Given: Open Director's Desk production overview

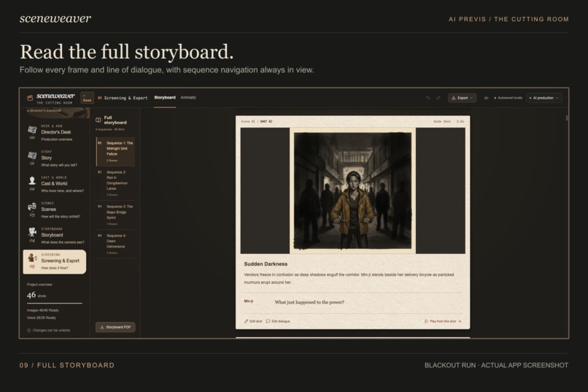Looking at the screenshot, I should (55, 132).
